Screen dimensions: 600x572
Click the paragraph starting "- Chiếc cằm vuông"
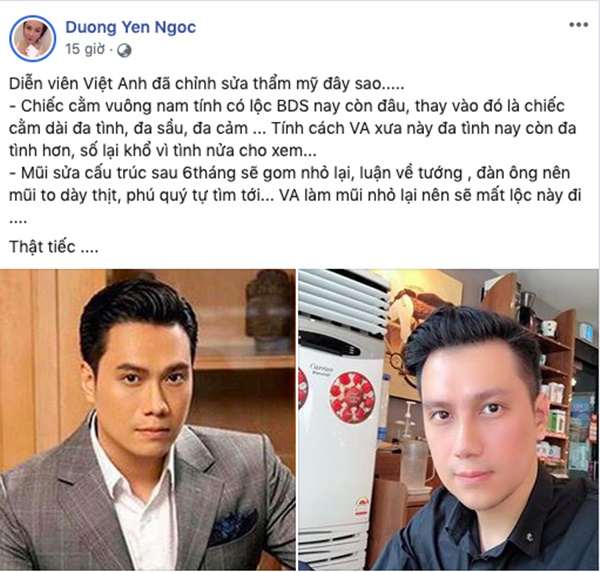[x=292, y=129]
